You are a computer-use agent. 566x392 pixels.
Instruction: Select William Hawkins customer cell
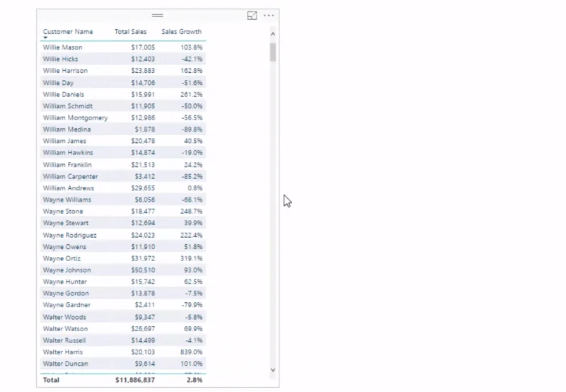(68, 152)
